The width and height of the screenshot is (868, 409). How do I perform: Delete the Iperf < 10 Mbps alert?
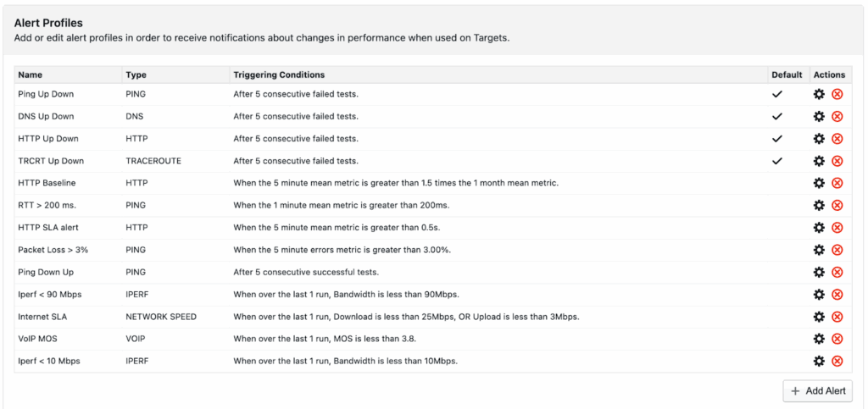coord(837,361)
